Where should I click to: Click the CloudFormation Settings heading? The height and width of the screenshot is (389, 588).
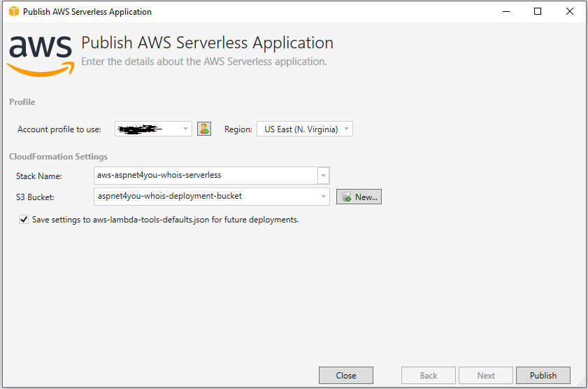click(x=58, y=157)
